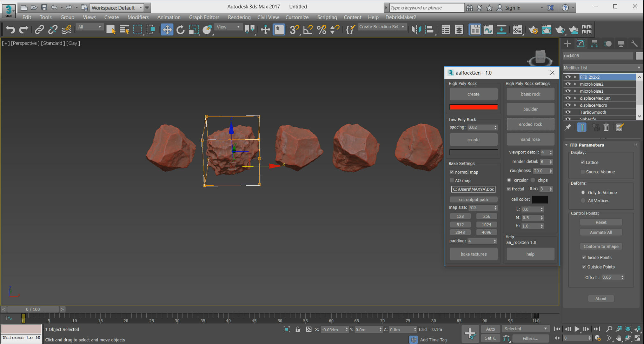Viewport: 644px width, 344px height.
Task: Select All Vertices deform option
Action: pyautogui.click(x=583, y=200)
